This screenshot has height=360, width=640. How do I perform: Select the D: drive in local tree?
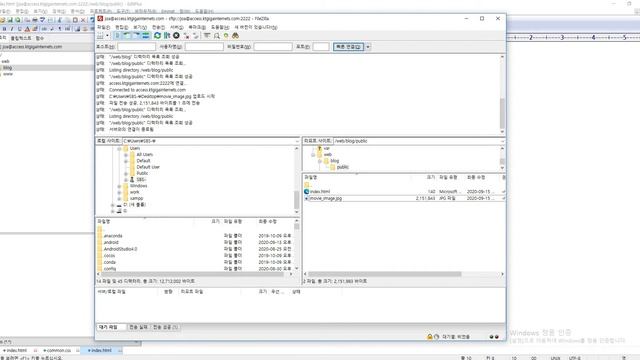click(x=134, y=204)
